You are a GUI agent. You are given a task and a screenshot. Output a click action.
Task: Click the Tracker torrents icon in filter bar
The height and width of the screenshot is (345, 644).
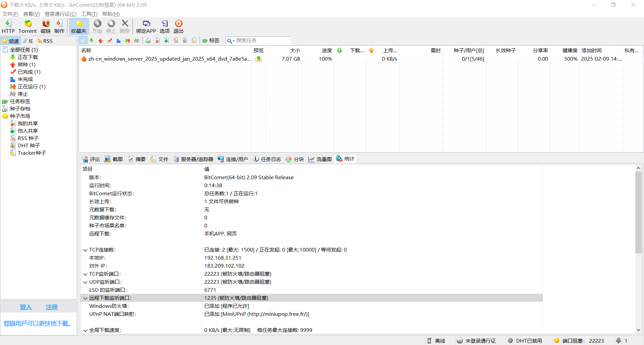[x=194, y=41]
